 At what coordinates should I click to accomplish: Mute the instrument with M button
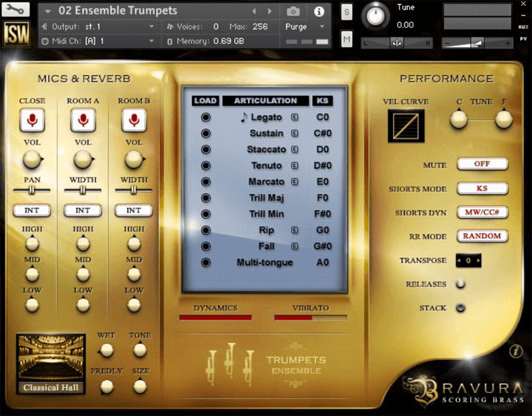(x=346, y=40)
